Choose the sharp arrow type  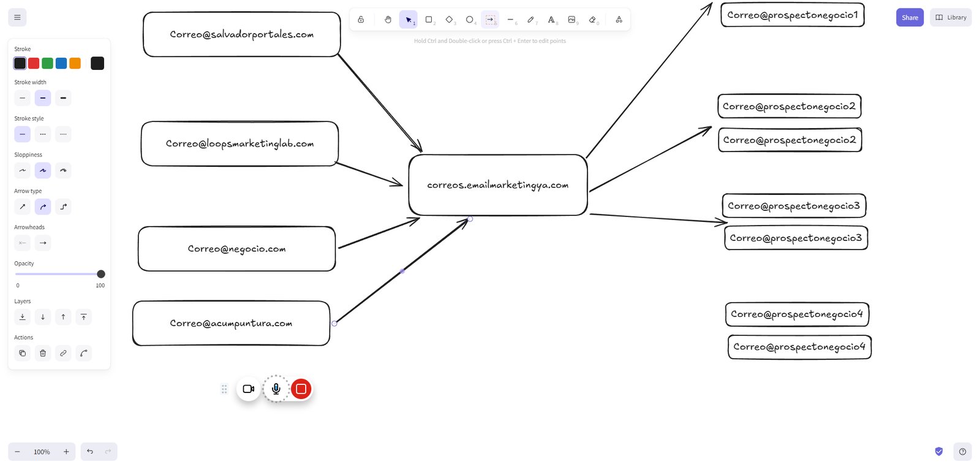[x=23, y=207]
